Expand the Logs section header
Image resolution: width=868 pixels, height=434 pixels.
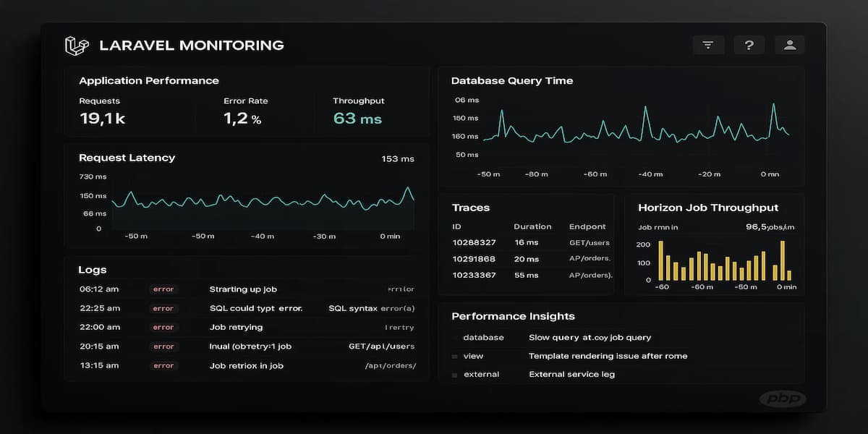90,269
